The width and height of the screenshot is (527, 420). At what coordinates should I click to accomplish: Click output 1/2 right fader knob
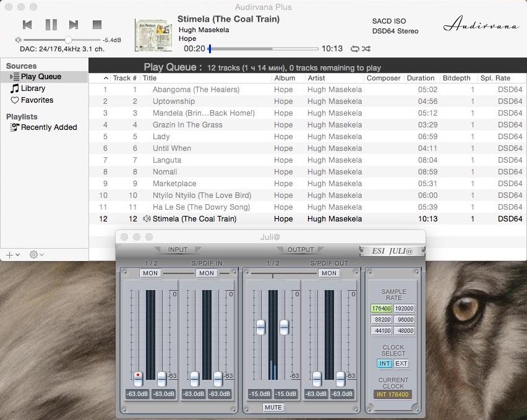pyautogui.click(x=285, y=327)
